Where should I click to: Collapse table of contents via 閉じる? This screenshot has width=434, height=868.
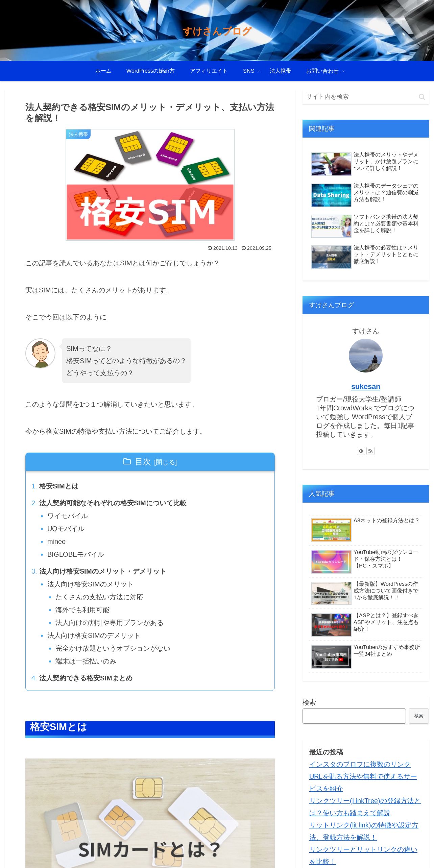[165, 462]
